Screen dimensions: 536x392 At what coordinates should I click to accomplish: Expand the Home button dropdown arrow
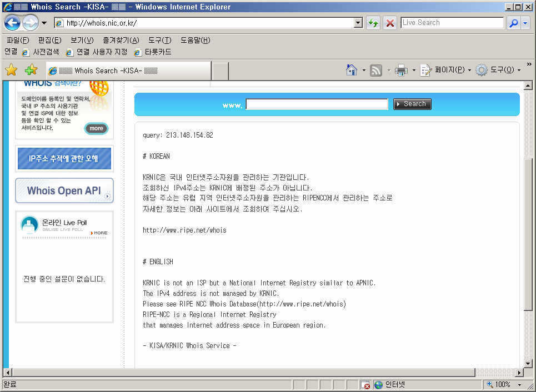[364, 71]
